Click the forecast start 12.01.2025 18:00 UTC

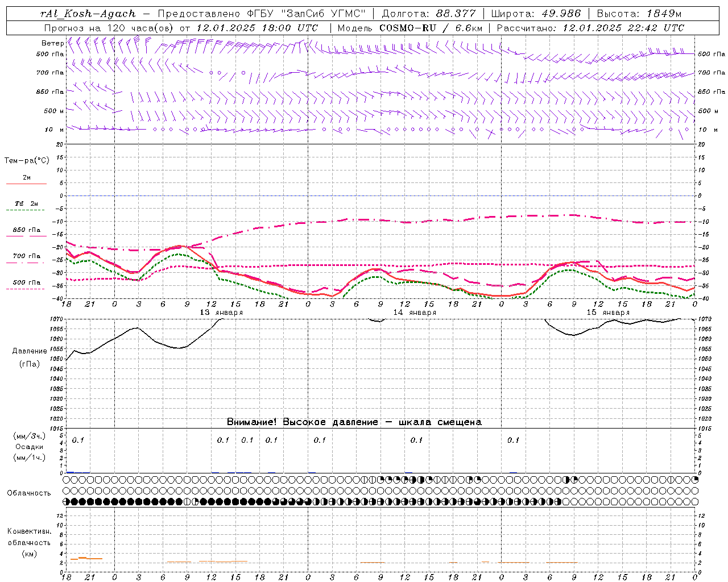[x=257, y=28]
